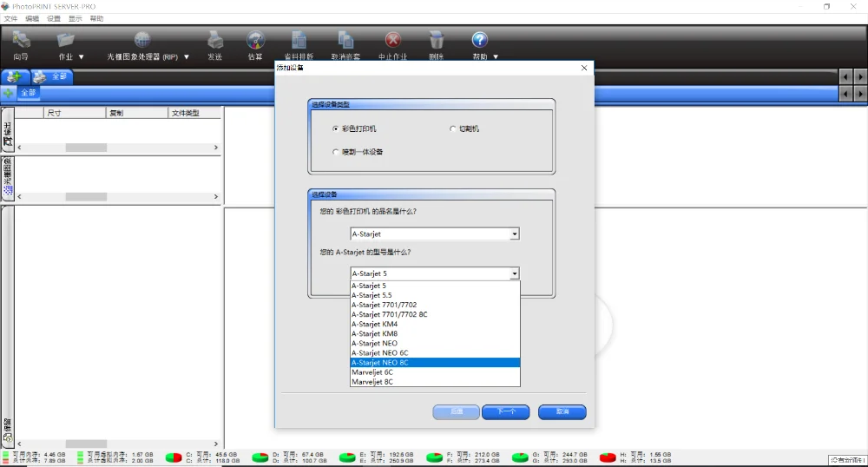Image resolution: width=868 pixels, height=467 pixels.
Task: Click the E: drive pie chart icon
Action: click(347, 457)
